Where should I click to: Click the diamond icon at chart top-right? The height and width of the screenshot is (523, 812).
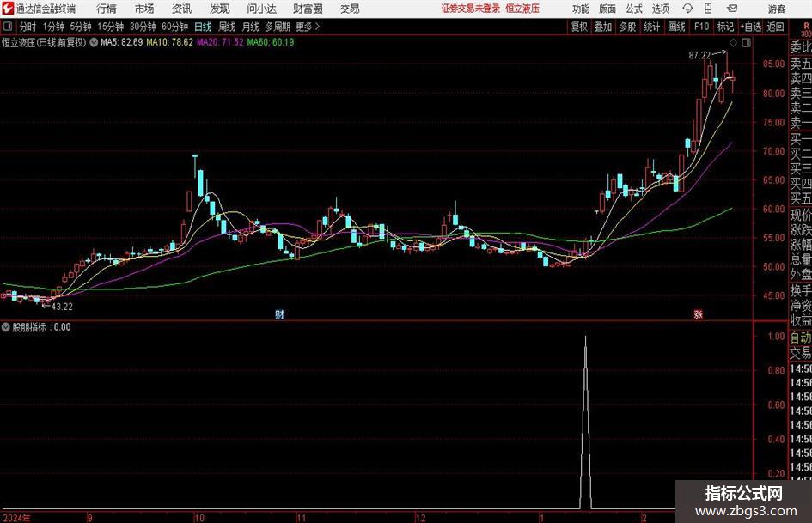[x=733, y=42]
